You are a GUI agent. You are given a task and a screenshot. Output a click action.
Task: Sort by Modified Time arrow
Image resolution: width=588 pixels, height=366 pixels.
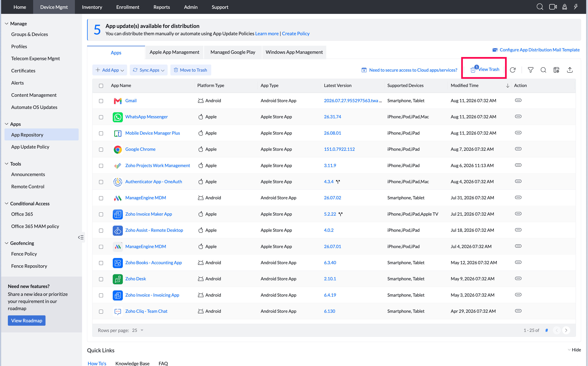pyautogui.click(x=507, y=86)
